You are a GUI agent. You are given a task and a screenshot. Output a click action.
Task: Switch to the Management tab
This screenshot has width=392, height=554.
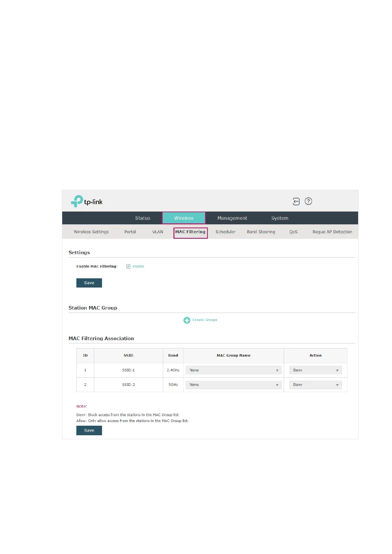tap(232, 218)
